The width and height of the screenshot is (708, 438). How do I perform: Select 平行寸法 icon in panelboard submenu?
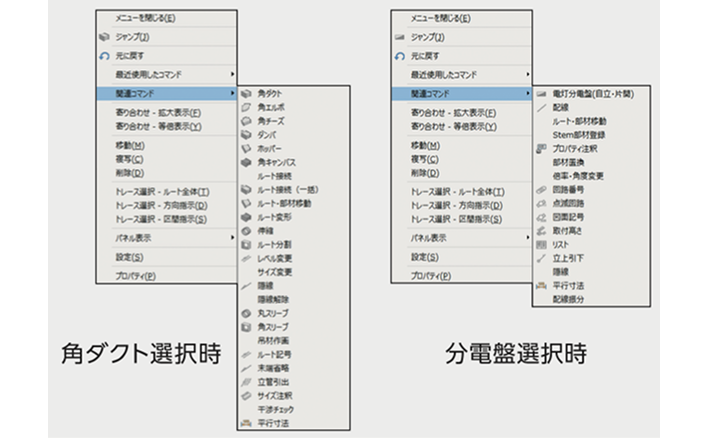(541, 286)
